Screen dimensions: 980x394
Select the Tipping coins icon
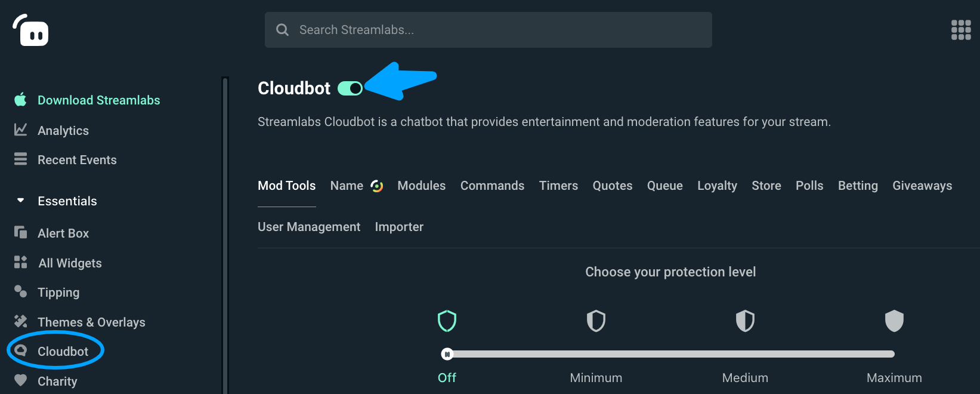point(20,292)
